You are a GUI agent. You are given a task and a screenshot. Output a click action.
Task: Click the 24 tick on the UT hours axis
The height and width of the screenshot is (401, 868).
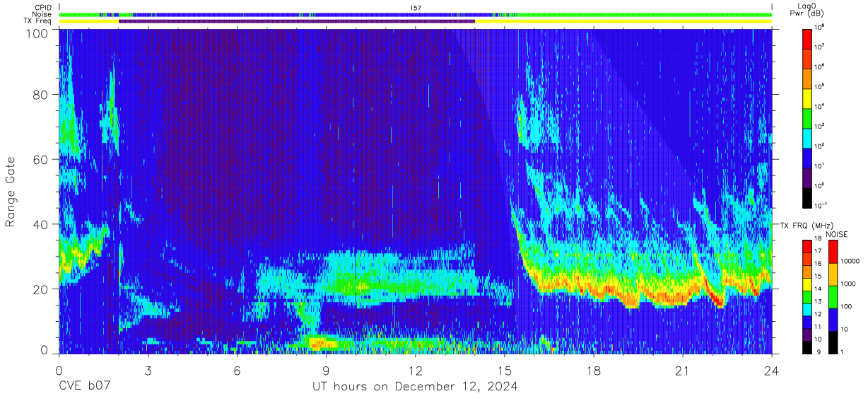pos(772,370)
